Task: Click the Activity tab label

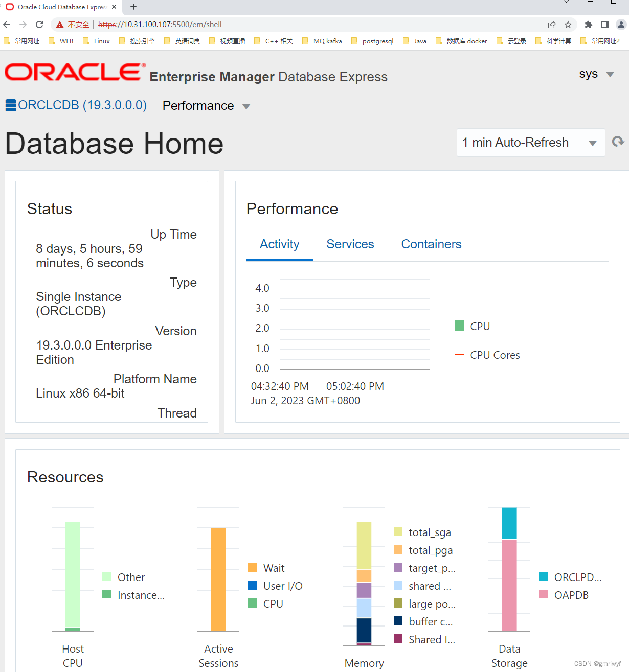Action: (x=279, y=244)
